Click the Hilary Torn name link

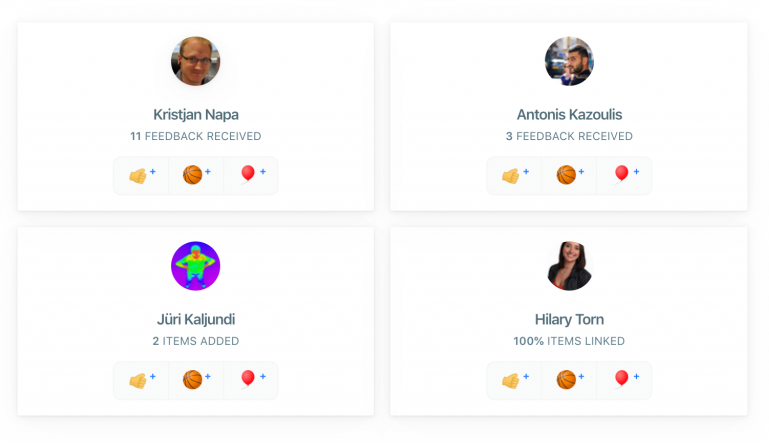click(x=569, y=319)
